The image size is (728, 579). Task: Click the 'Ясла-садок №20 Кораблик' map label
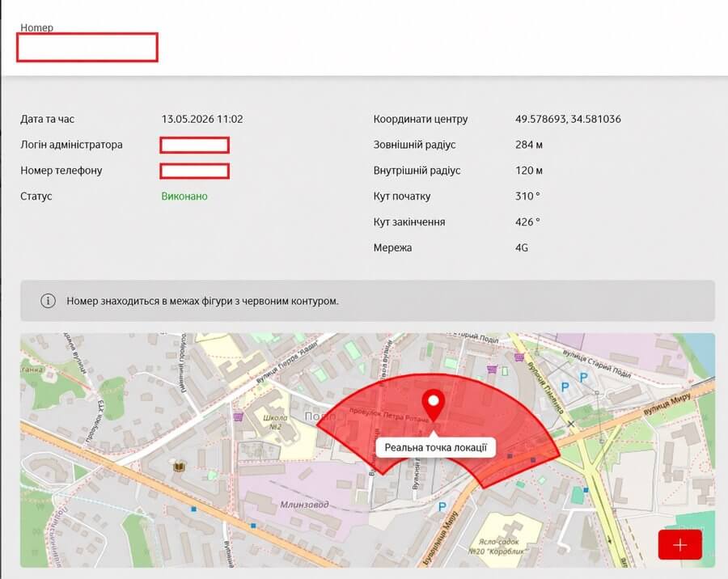498,547
